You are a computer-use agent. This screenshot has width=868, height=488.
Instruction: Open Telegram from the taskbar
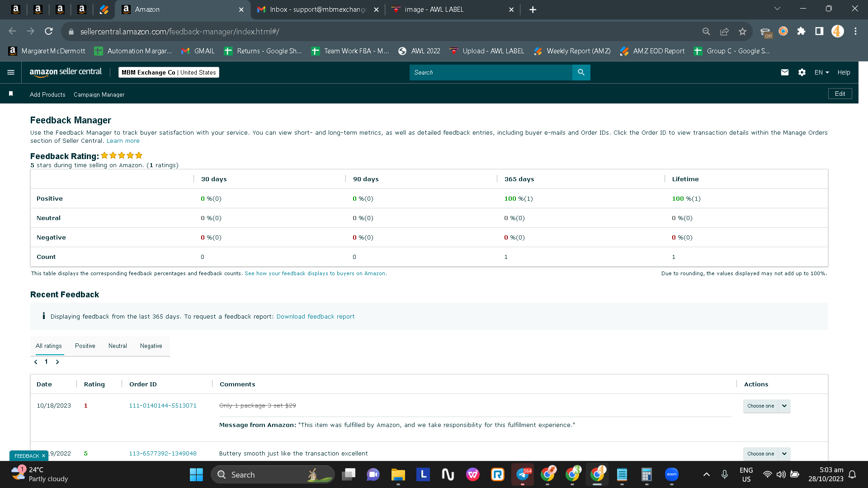(x=523, y=474)
